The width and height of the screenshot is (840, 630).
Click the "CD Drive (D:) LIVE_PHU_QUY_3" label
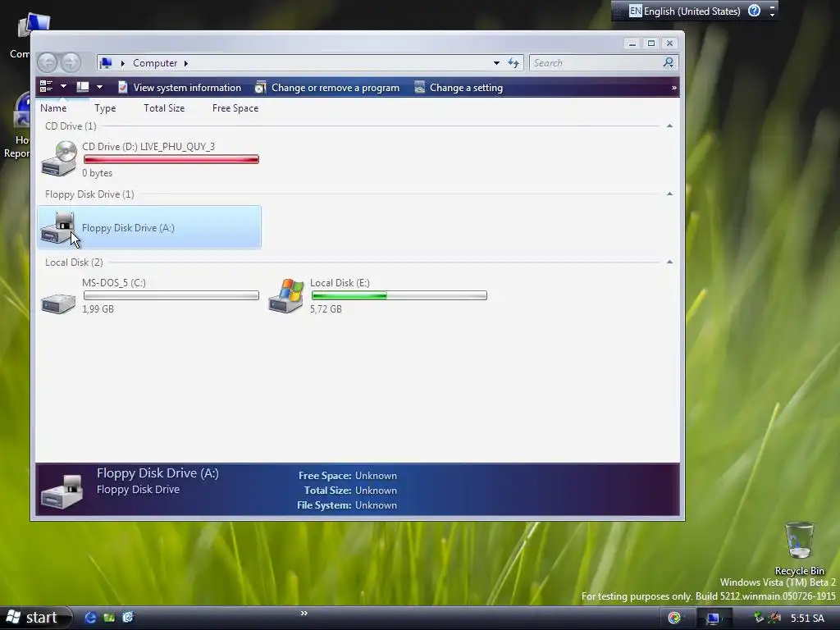148,147
